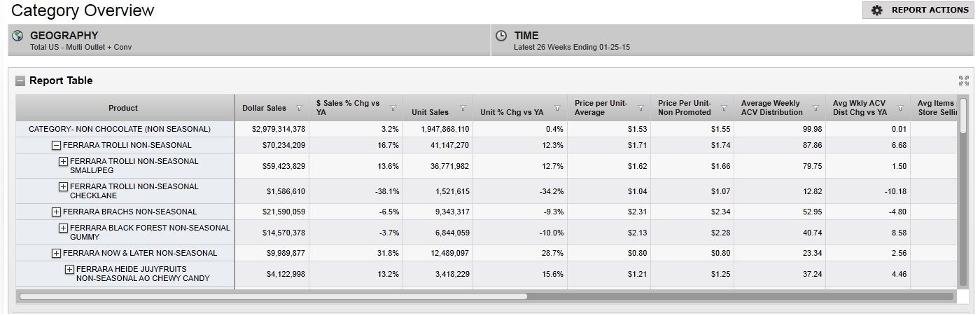Expand FERRARA NOW & LATER NON-SEASONAL row
980x316 pixels.
click(56, 253)
